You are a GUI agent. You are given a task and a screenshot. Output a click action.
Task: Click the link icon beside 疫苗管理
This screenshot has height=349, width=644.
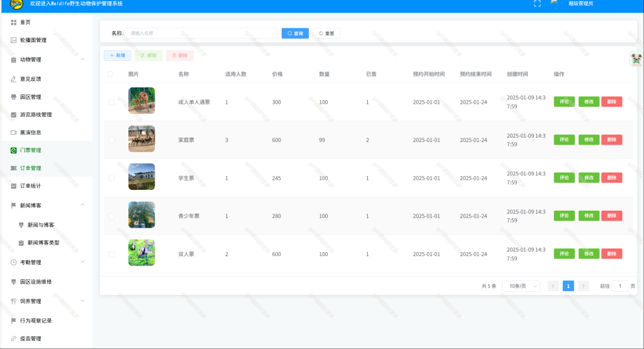tap(14, 339)
